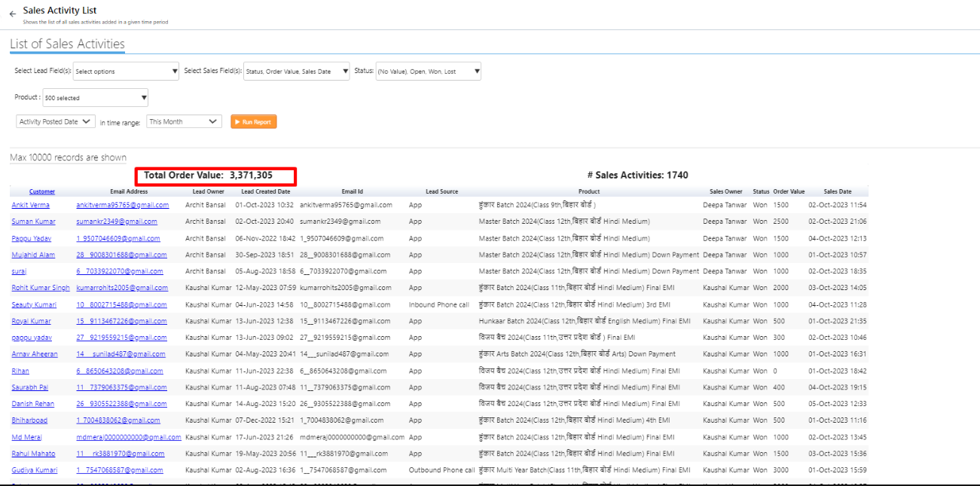Open Arnav Aheeran customer details
Viewport: 980px width, 486px height.
point(35,354)
